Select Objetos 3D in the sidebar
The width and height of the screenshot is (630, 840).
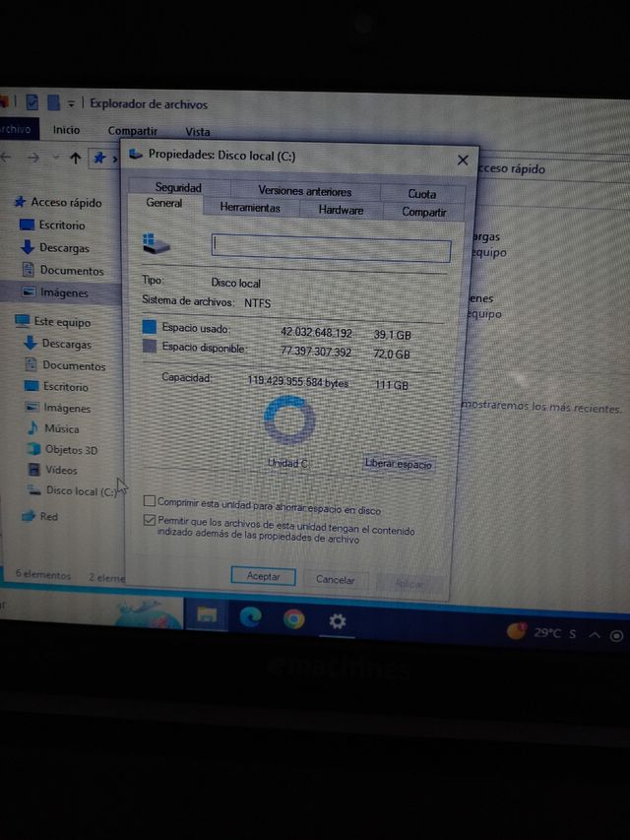pos(63,449)
